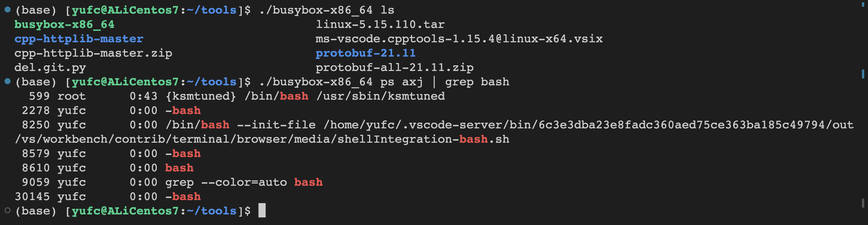
Task: Click the protobuf-all-21.11.zip file name
Action: [394, 68]
